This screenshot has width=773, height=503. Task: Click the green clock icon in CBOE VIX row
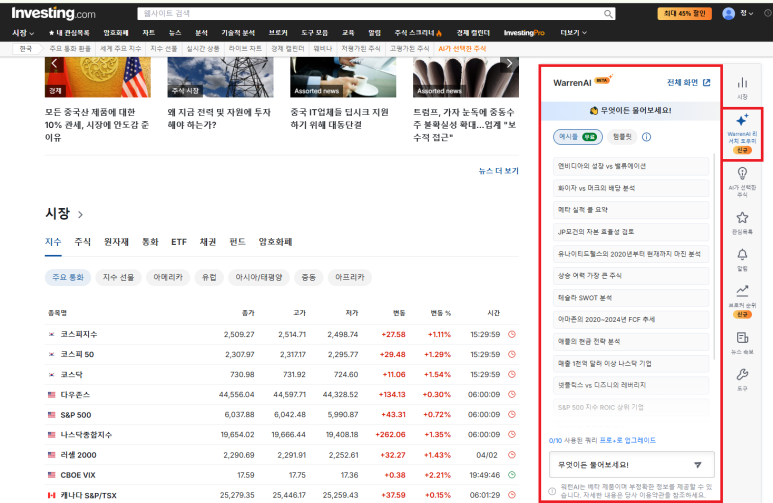click(512, 475)
